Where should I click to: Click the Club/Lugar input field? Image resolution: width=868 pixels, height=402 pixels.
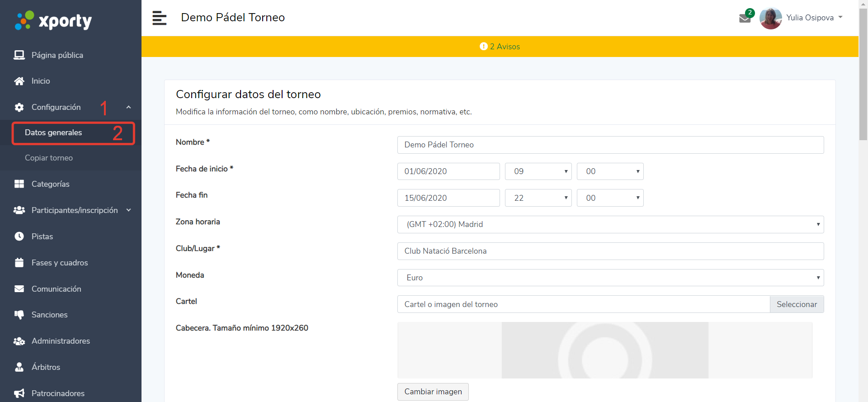tap(610, 251)
